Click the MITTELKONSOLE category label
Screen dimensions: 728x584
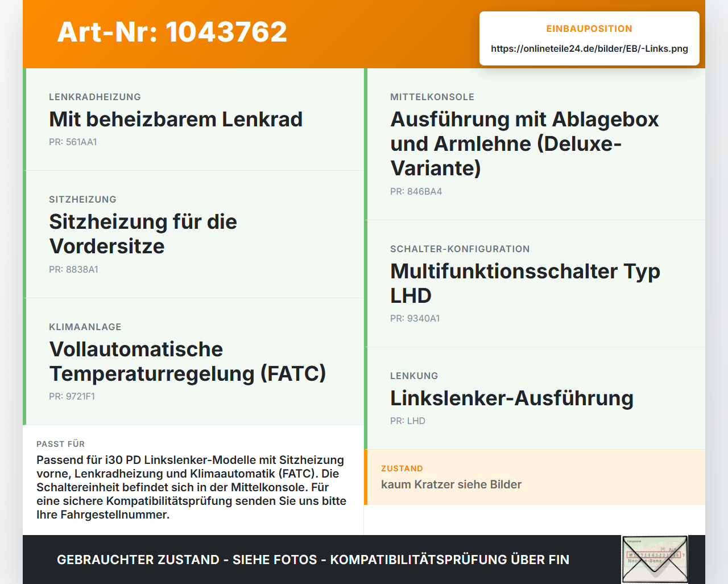point(432,97)
